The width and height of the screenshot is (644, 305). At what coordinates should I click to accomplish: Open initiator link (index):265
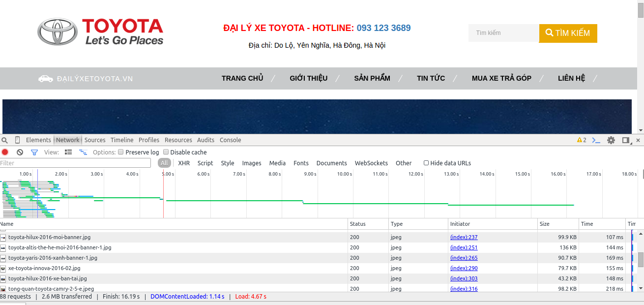[464, 258]
